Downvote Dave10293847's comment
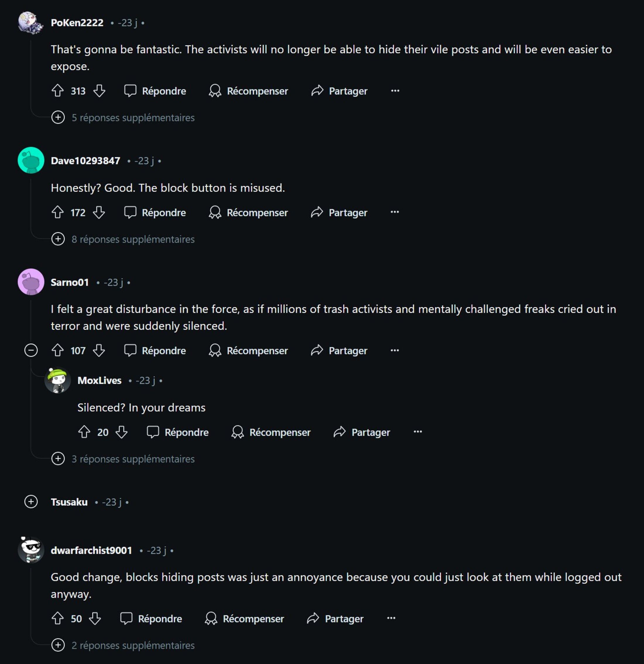Viewport: 644px width, 664px height. pyautogui.click(x=99, y=212)
